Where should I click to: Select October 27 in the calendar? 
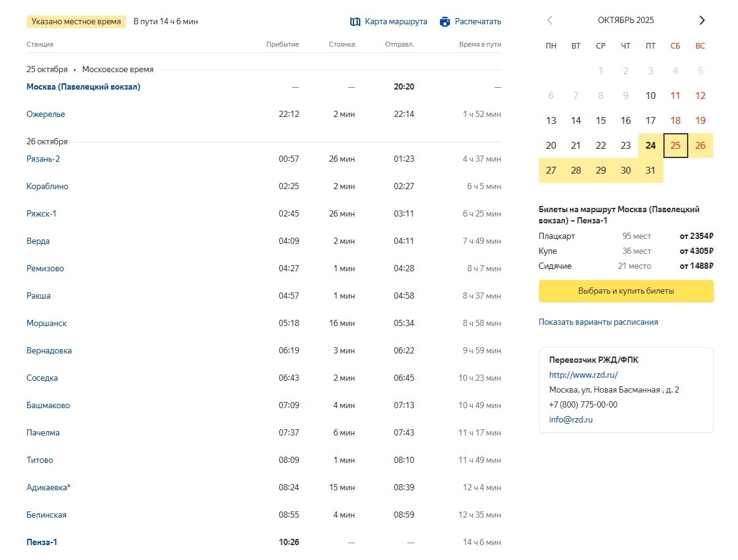(551, 170)
